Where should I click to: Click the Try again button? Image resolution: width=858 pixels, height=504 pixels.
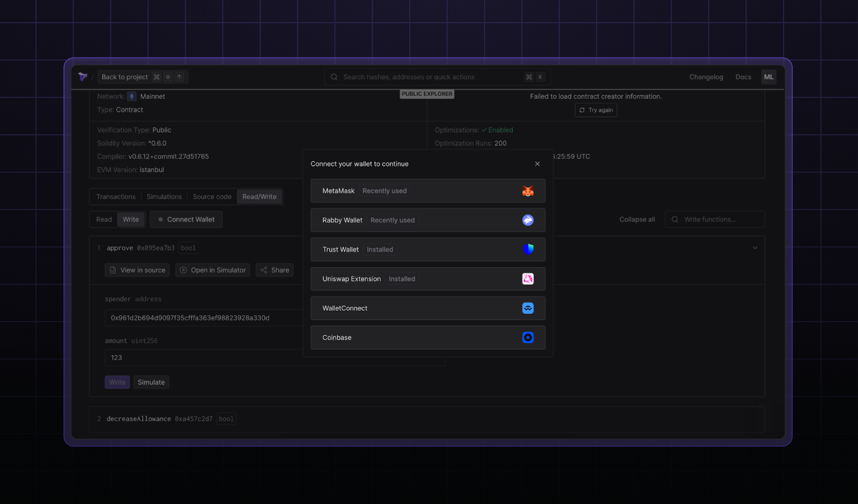click(596, 110)
